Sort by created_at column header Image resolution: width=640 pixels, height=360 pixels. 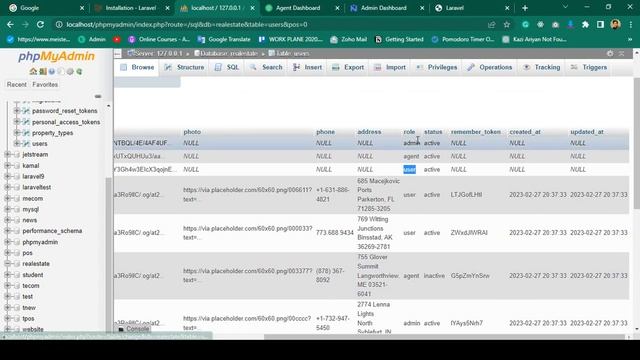click(525, 132)
